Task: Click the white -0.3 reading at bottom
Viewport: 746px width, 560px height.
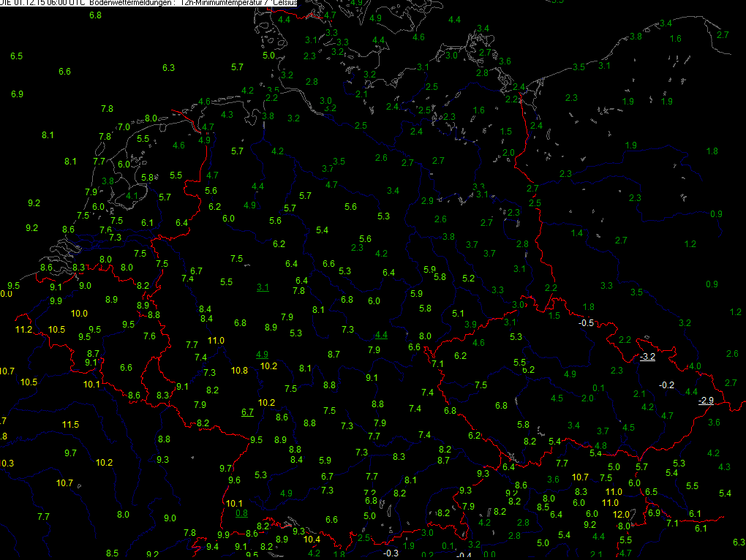Action: tap(391, 553)
